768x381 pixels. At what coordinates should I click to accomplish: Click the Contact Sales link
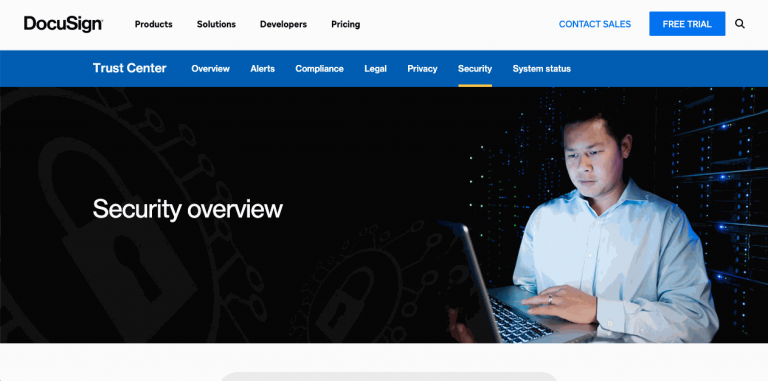click(595, 24)
